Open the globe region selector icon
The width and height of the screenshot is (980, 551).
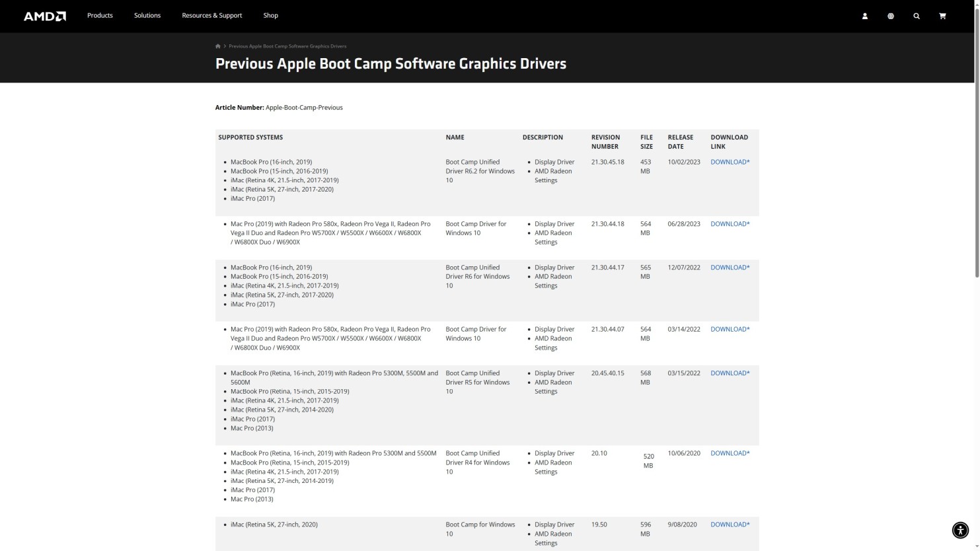890,16
